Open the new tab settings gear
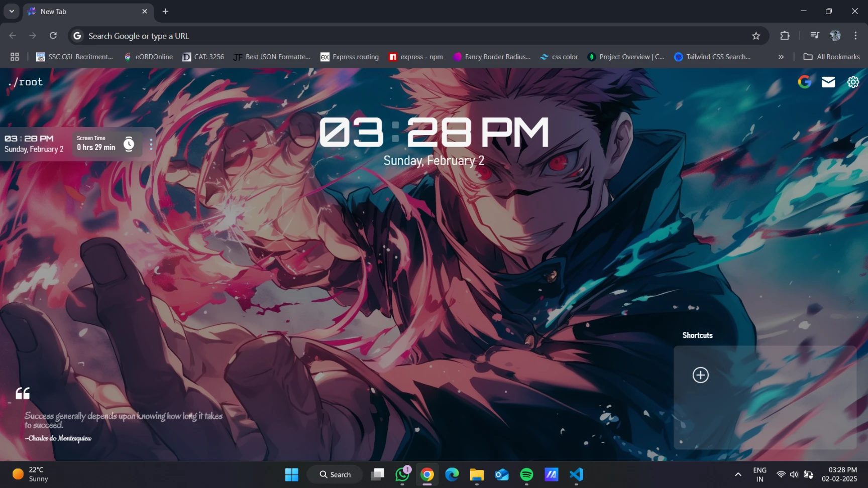Image resolution: width=868 pixels, height=488 pixels. pos(853,82)
